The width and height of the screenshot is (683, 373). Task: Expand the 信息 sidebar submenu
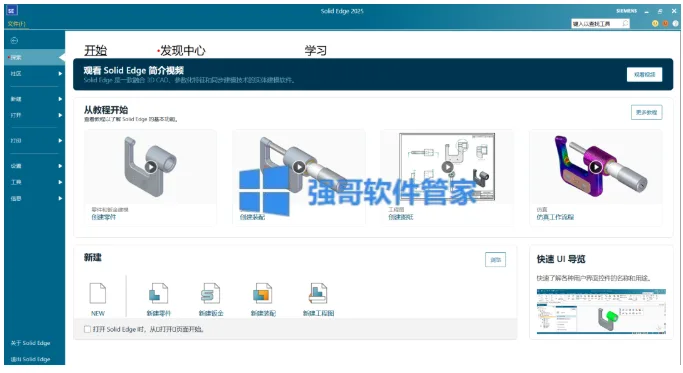[x=60, y=198]
